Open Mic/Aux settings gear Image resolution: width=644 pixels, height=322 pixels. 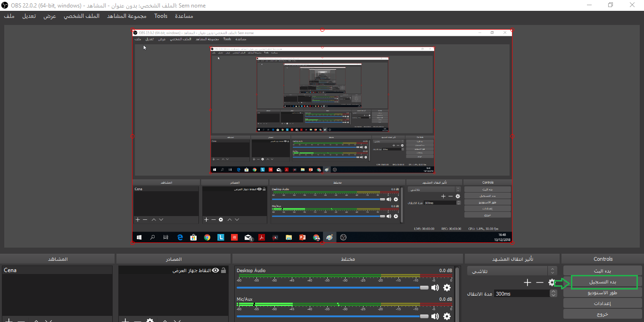coord(447,316)
